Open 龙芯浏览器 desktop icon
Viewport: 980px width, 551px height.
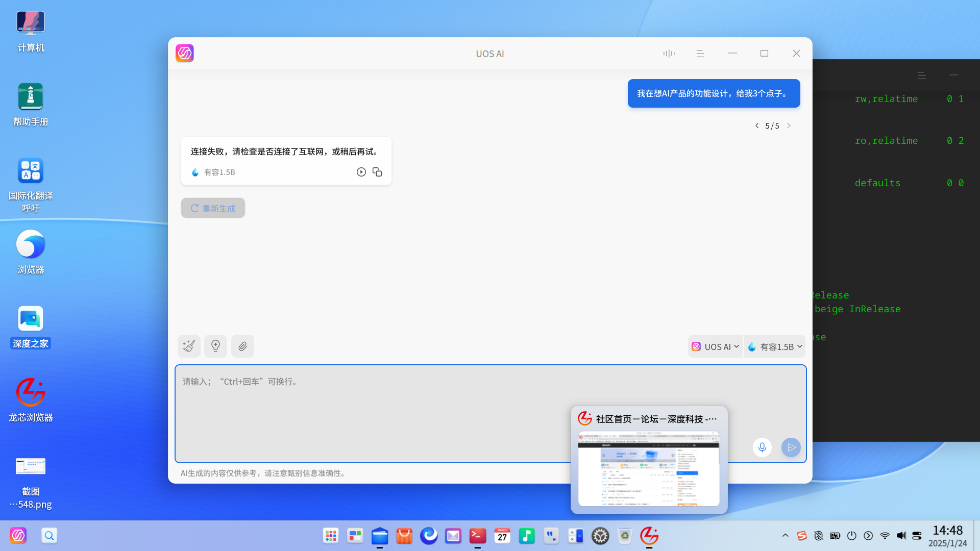[31, 401]
